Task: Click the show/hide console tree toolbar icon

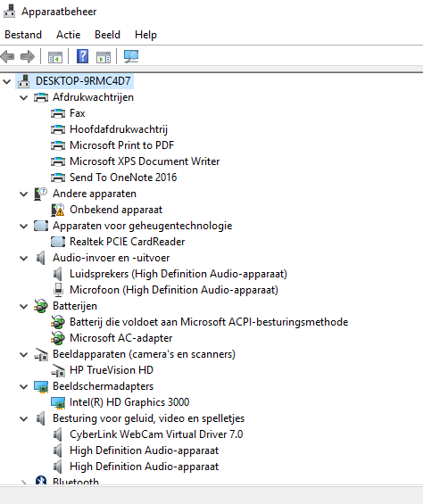Action: [x=55, y=57]
